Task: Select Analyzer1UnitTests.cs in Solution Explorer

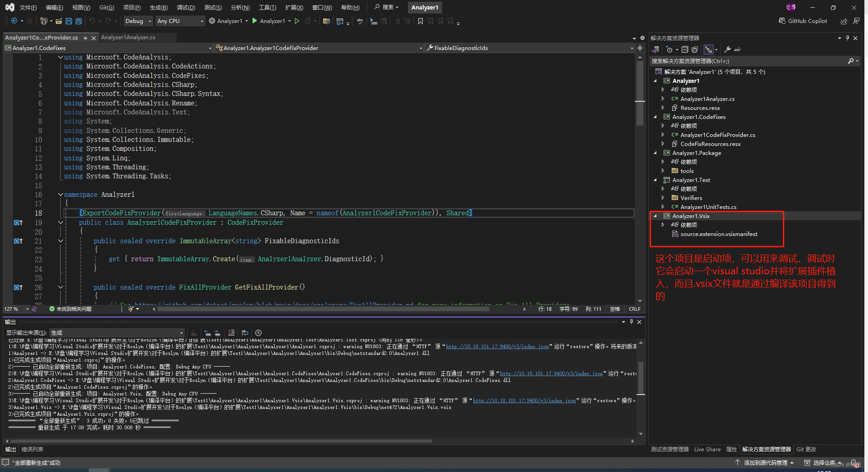Action: tap(708, 207)
